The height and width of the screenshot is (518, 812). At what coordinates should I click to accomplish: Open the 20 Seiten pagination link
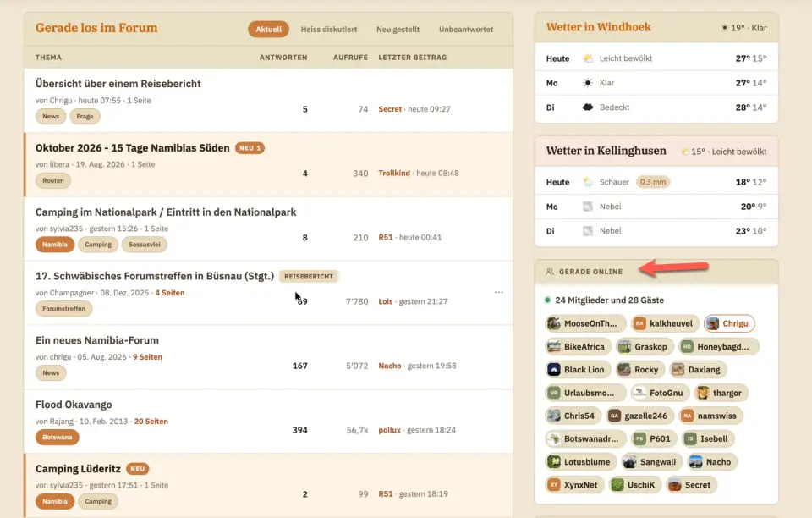pyautogui.click(x=151, y=422)
